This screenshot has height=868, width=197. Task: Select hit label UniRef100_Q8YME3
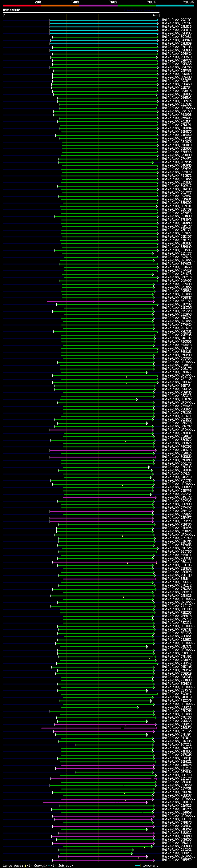click(x=177, y=213)
